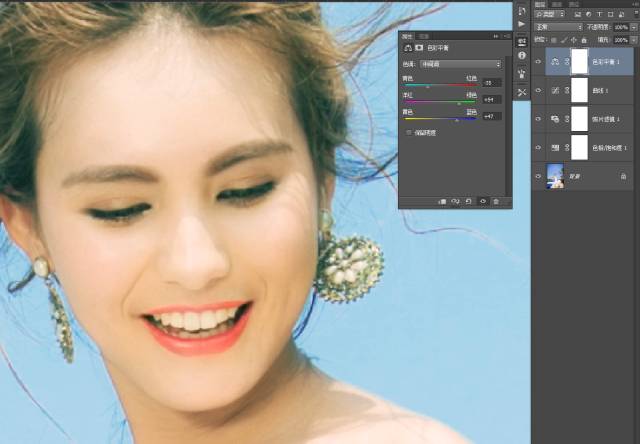Switch to the Paths tab

point(574,4)
